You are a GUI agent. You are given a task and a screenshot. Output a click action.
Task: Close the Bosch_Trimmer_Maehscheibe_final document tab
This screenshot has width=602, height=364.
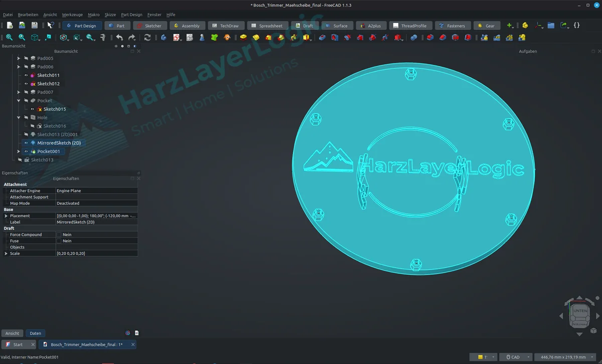click(x=133, y=344)
